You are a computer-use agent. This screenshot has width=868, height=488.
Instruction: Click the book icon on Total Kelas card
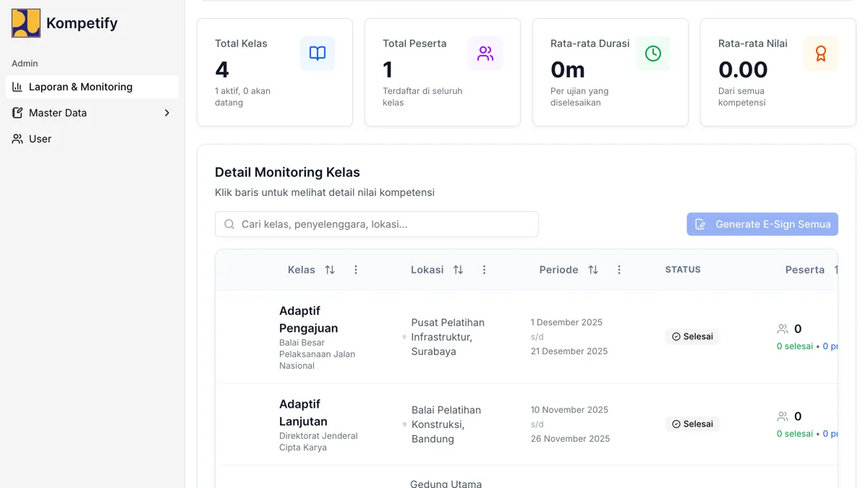pos(318,53)
